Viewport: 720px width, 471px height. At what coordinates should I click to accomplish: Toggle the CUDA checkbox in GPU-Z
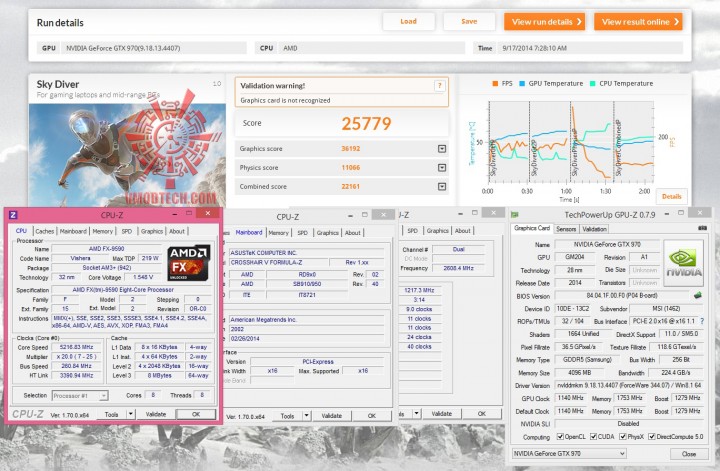tap(593, 437)
